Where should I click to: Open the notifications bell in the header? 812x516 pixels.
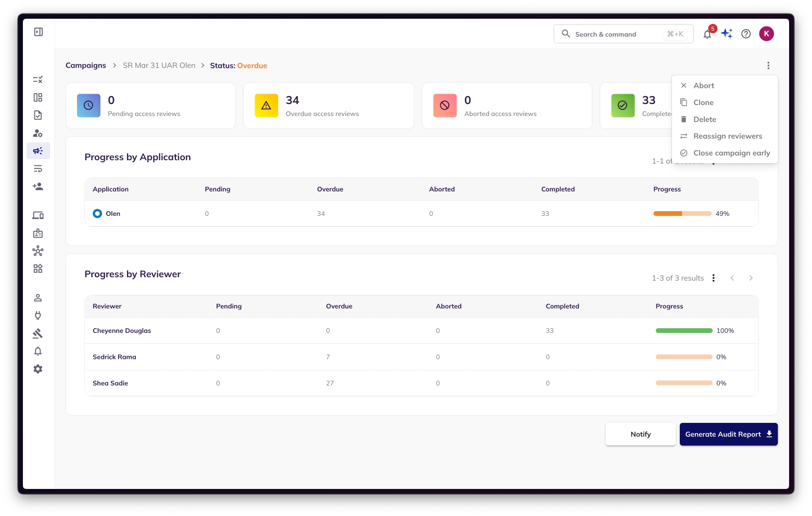pos(707,34)
